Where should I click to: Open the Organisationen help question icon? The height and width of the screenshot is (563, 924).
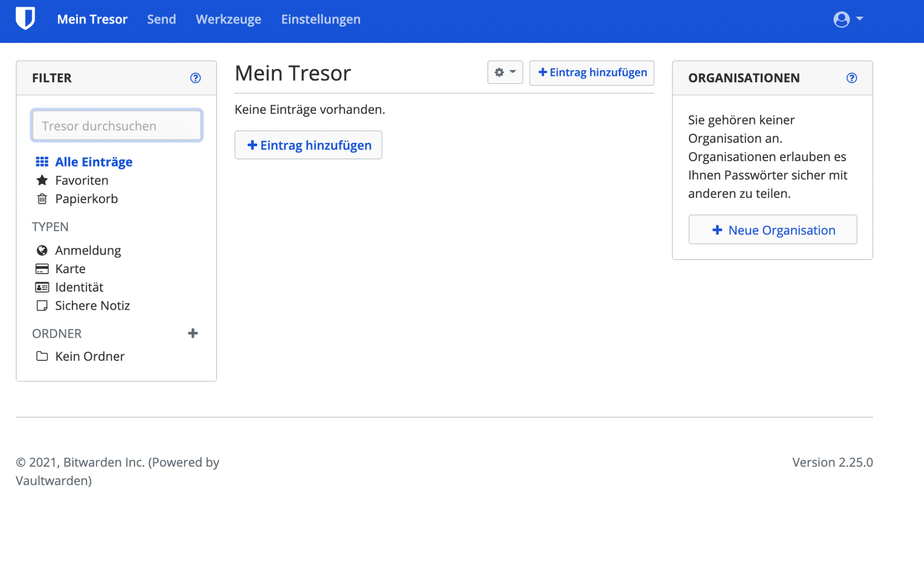click(851, 78)
